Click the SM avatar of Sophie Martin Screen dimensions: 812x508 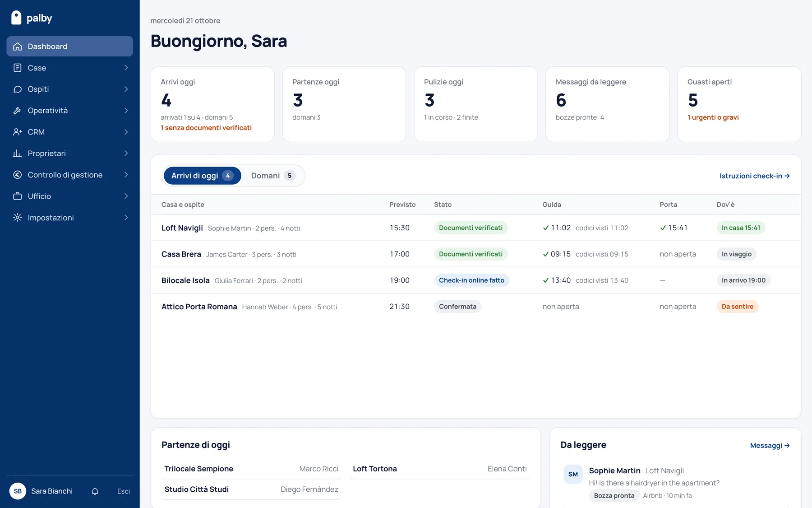pos(573,474)
